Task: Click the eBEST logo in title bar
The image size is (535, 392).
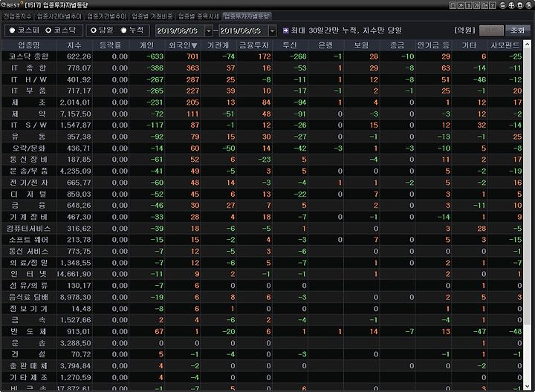Action: pyautogui.click(x=11, y=4)
